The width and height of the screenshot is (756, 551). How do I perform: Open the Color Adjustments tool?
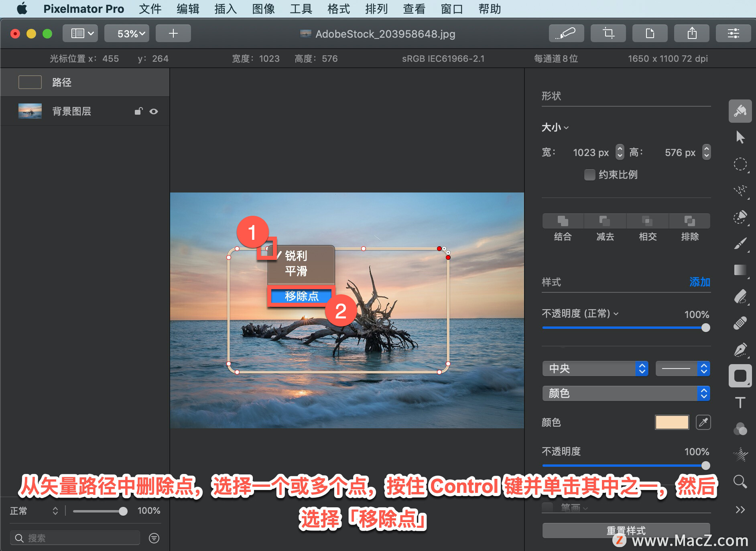click(x=740, y=429)
